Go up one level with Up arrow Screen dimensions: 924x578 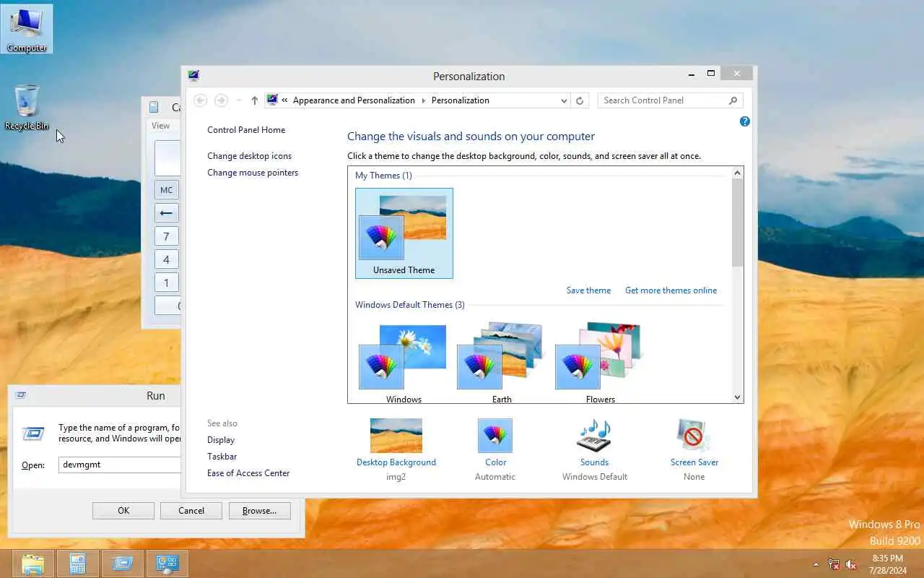(254, 100)
